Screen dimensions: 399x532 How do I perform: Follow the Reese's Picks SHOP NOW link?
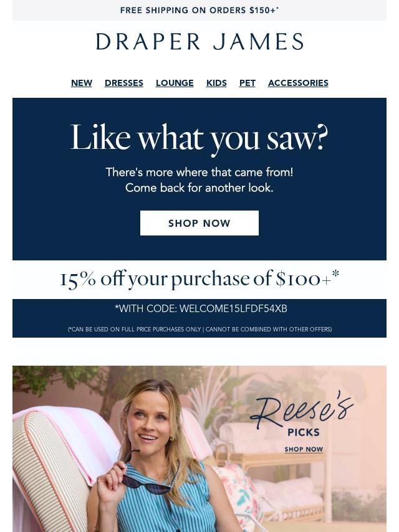304,449
